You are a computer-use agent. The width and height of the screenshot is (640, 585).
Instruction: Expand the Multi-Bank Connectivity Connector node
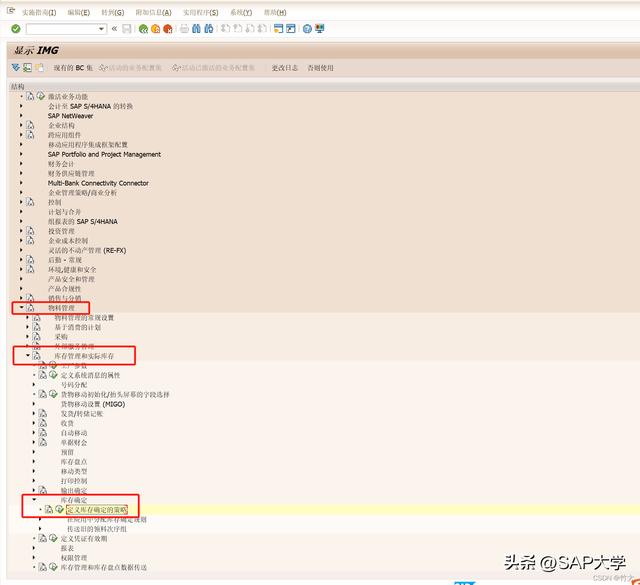[21, 183]
